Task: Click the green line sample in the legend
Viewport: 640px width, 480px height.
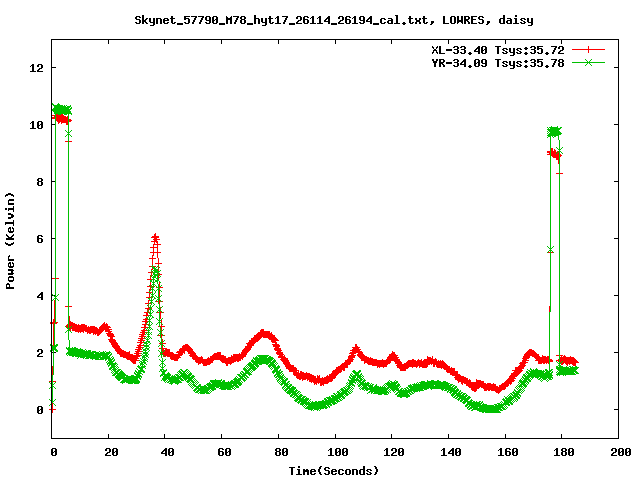Action: click(x=588, y=62)
